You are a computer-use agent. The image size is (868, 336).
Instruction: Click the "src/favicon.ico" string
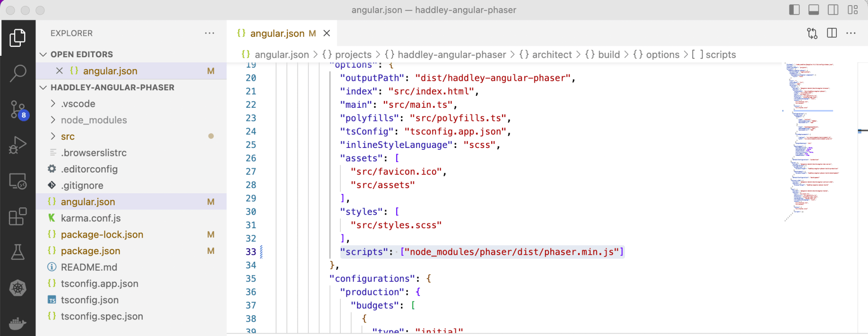(396, 172)
